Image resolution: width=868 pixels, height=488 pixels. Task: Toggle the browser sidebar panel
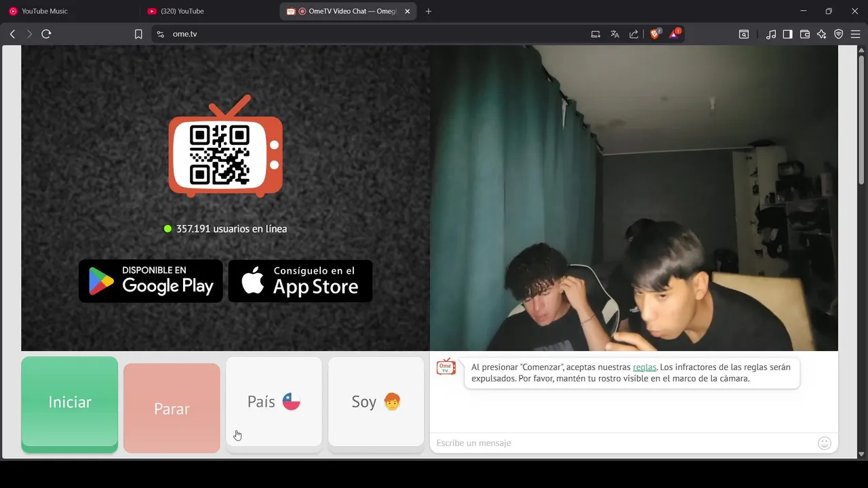pyautogui.click(x=787, y=34)
